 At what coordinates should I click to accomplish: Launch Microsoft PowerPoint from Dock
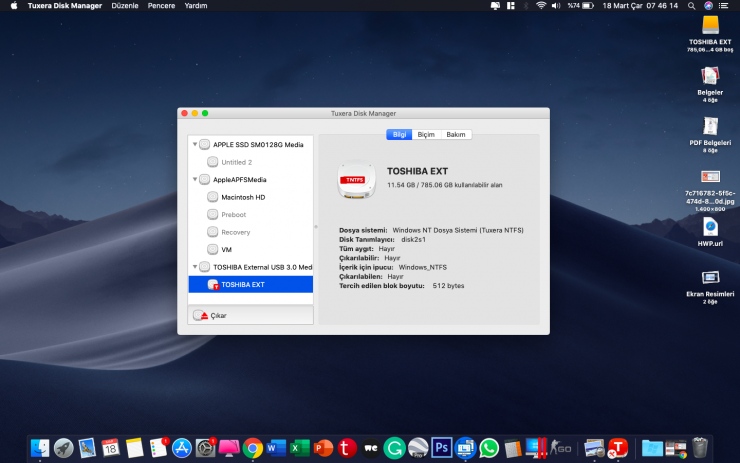323,448
